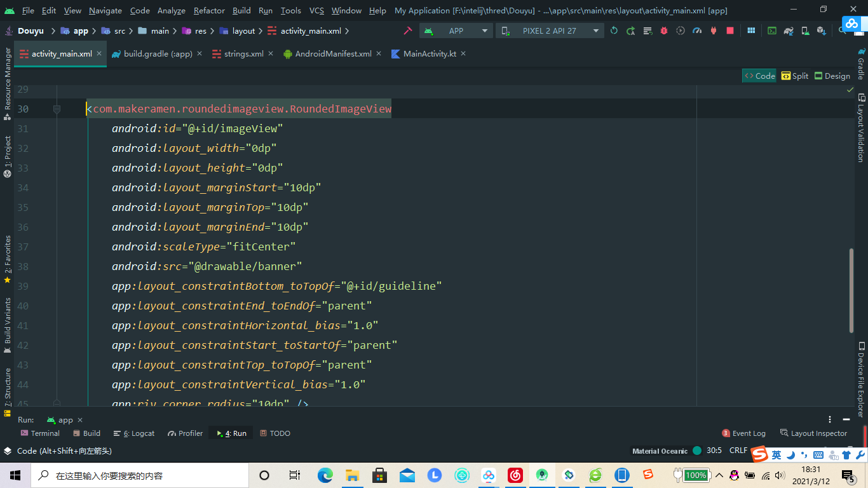This screenshot has width=868, height=488.
Task: Open the Logcat tool window
Action: coord(134,433)
